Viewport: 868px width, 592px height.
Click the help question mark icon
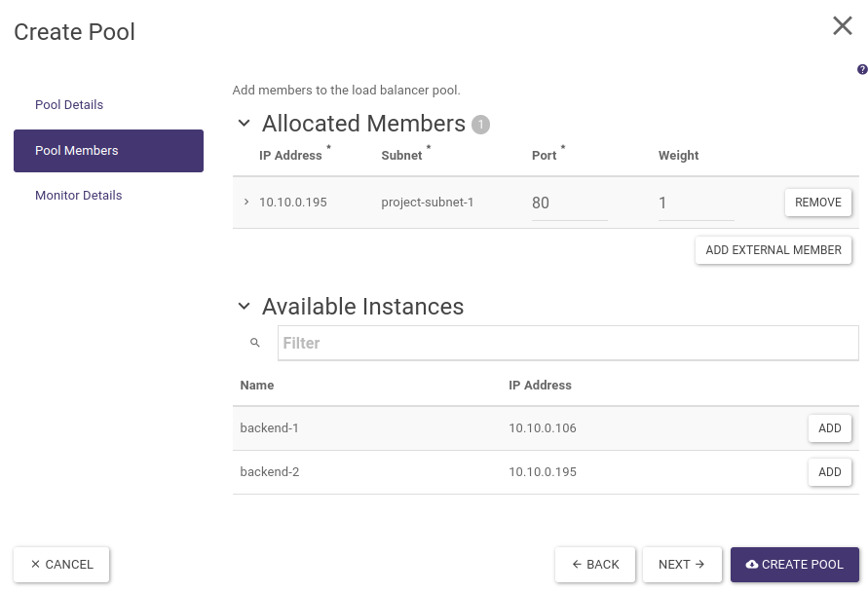862,70
